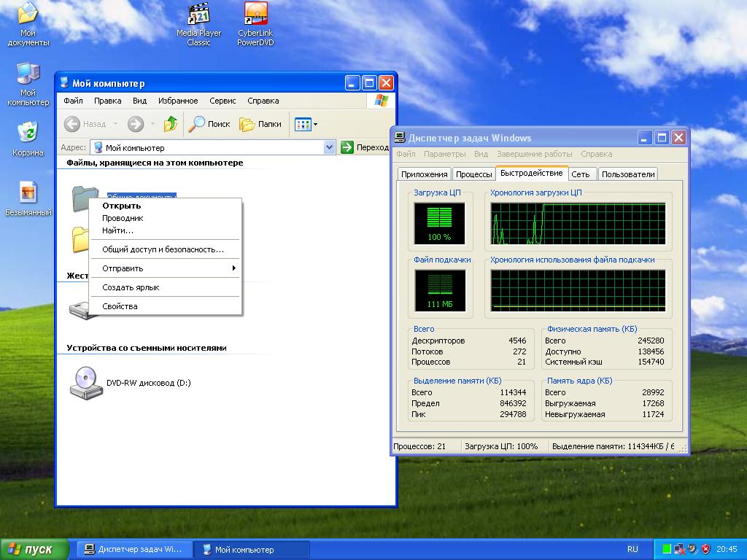Click the disconnected network tray icon
Image resolution: width=747 pixels, height=560 pixels.
[680, 549]
